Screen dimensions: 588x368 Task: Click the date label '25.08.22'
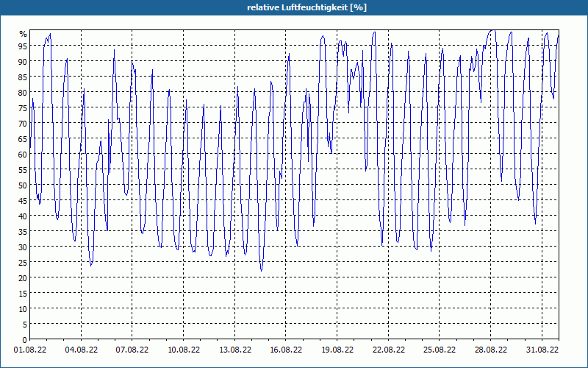pos(439,350)
